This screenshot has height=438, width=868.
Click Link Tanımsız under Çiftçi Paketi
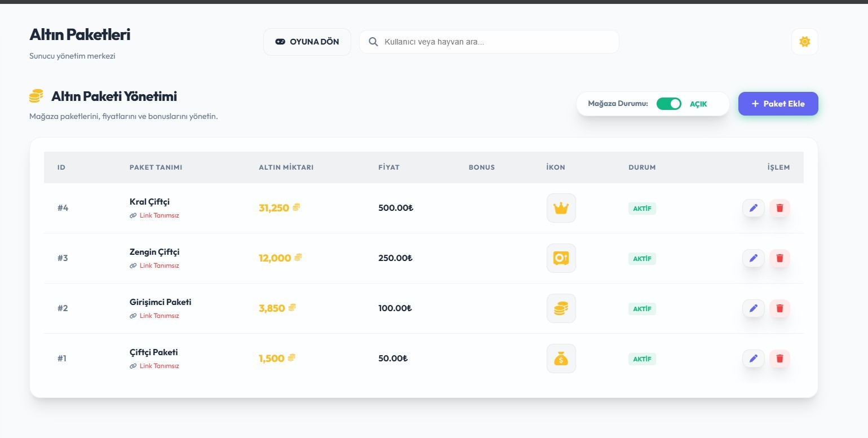(x=159, y=366)
